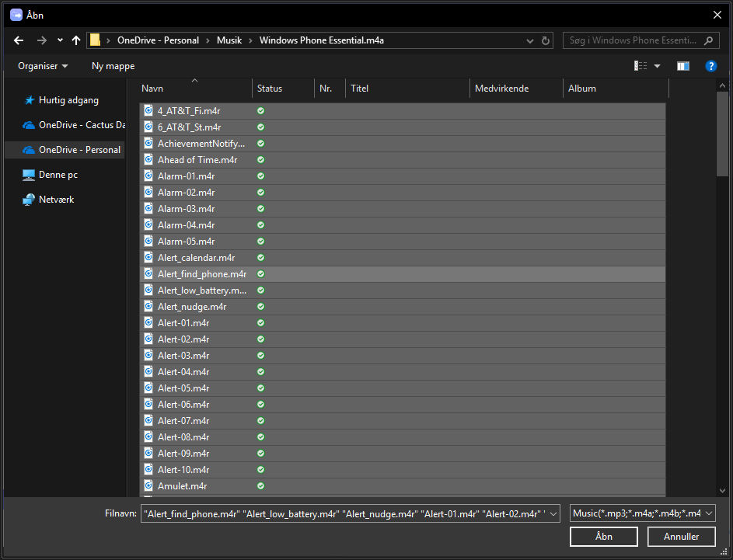Screen dimensions: 733x560
Task: Click the scrollbar up arrow
Action: click(722, 86)
